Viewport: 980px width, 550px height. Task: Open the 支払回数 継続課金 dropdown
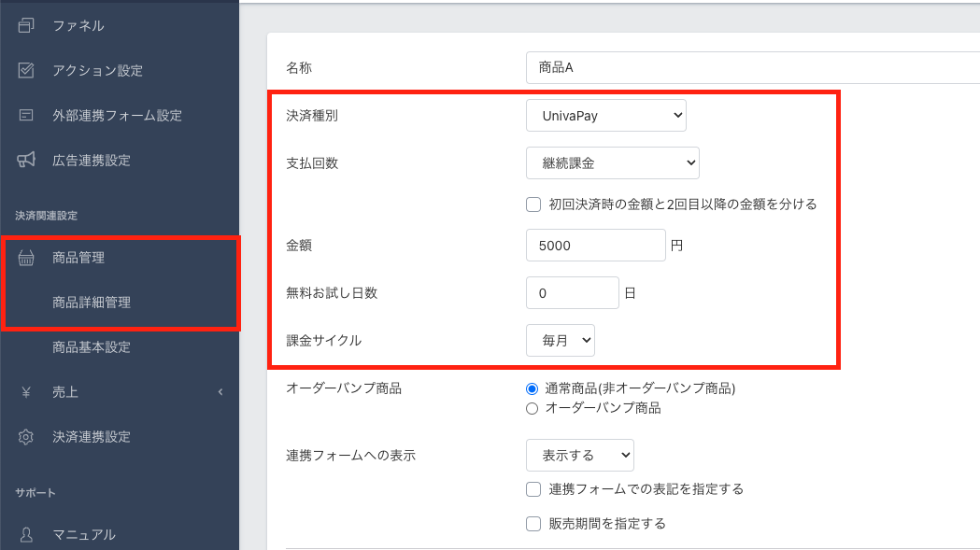(x=612, y=162)
